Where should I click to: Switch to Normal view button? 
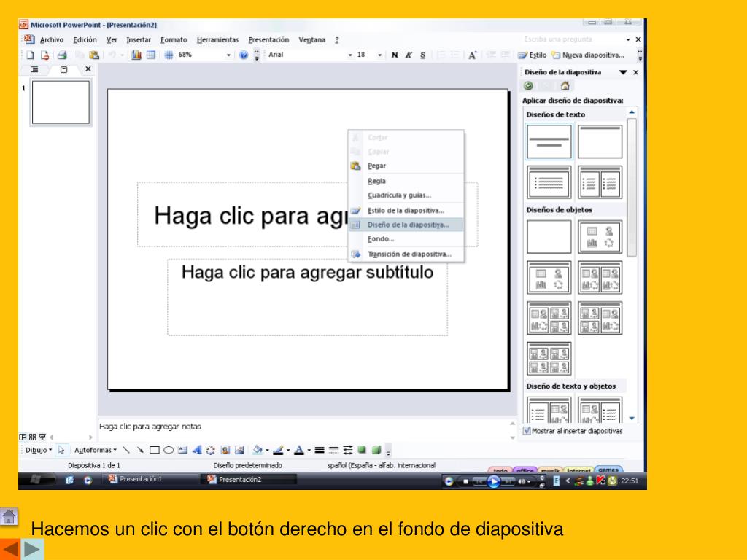tap(23, 437)
